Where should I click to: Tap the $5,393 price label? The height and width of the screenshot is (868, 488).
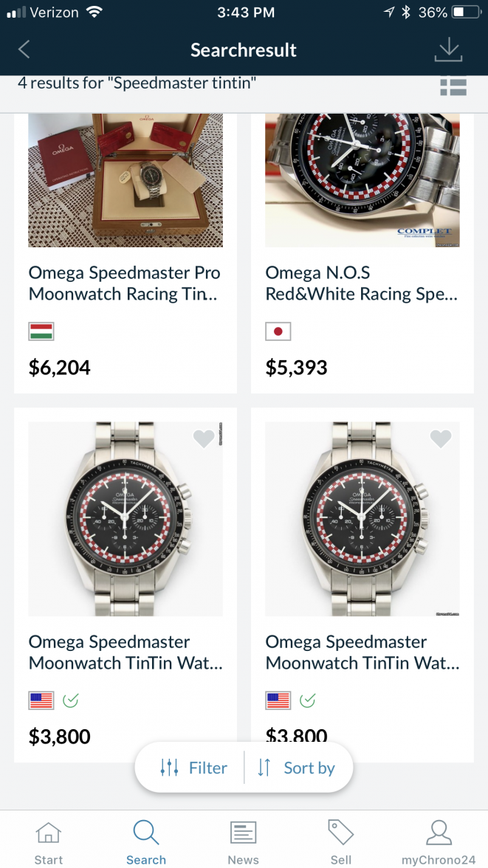coord(296,368)
